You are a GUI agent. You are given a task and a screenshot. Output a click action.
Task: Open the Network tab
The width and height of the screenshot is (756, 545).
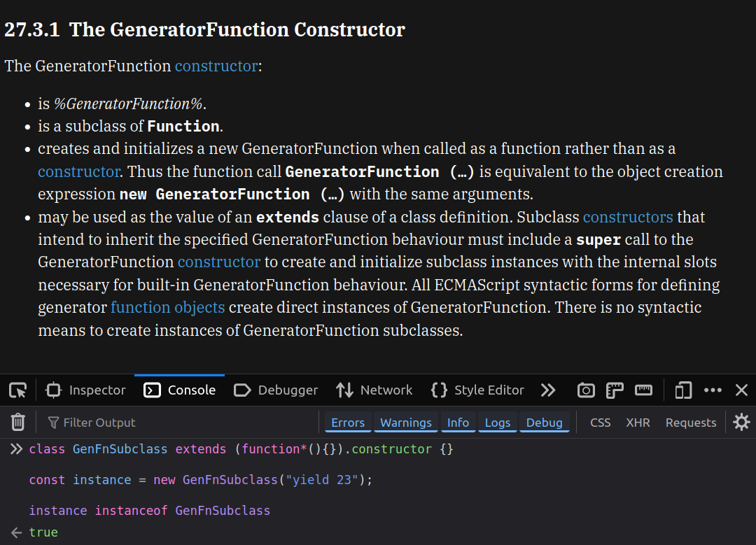click(x=374, y=390)
